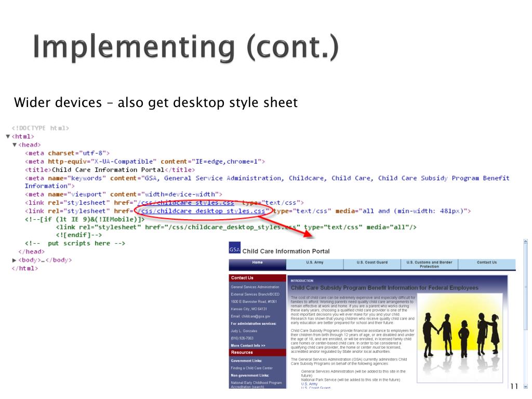
Task: Open the U.S. Army navigation tab
Action: coord(315,264)
